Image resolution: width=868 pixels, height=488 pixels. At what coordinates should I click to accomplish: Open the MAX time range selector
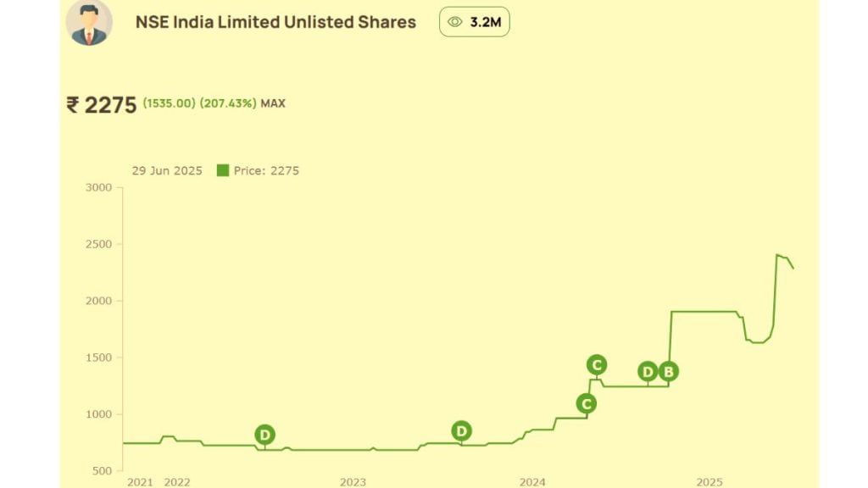pyautogui.click(x=273, y=103)
